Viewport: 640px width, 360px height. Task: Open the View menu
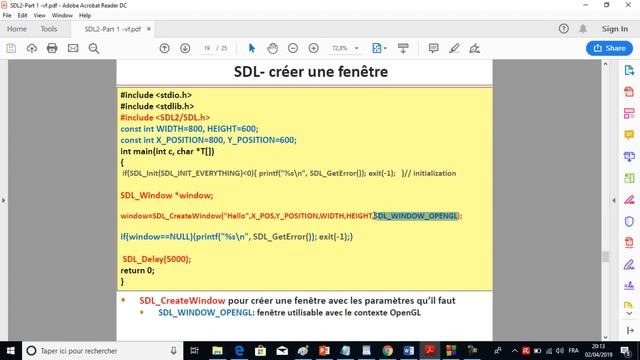point(39,16)
